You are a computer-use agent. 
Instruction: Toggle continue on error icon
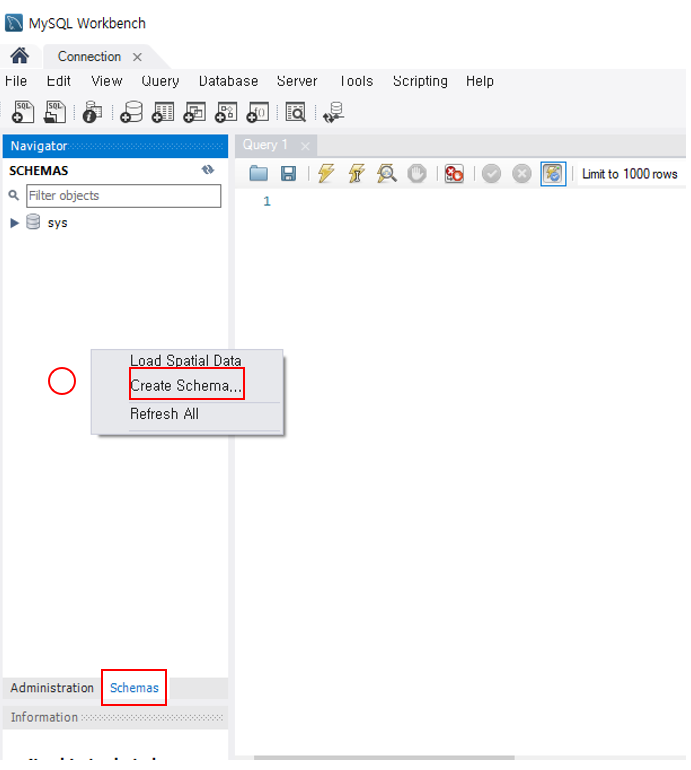tap(454, 173)
